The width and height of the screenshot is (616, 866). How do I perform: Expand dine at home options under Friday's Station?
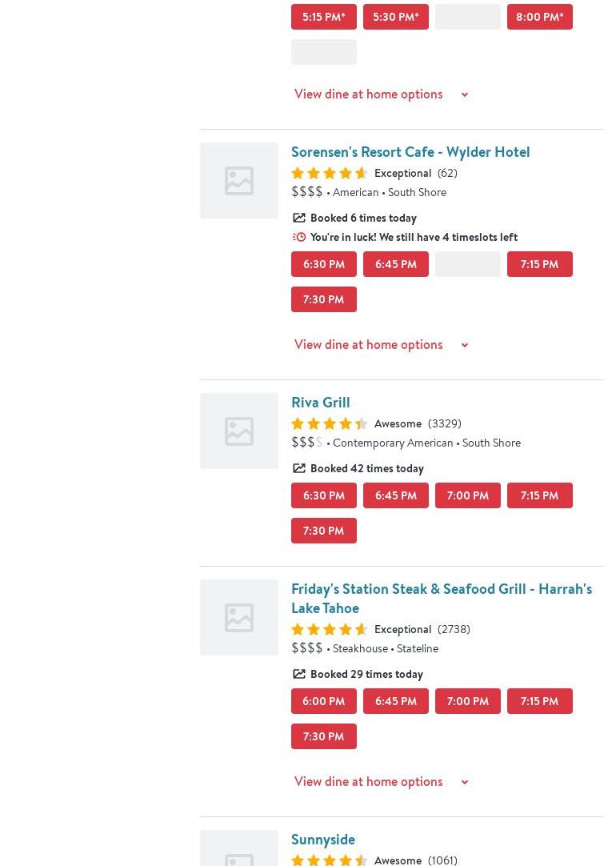(381, 781)
